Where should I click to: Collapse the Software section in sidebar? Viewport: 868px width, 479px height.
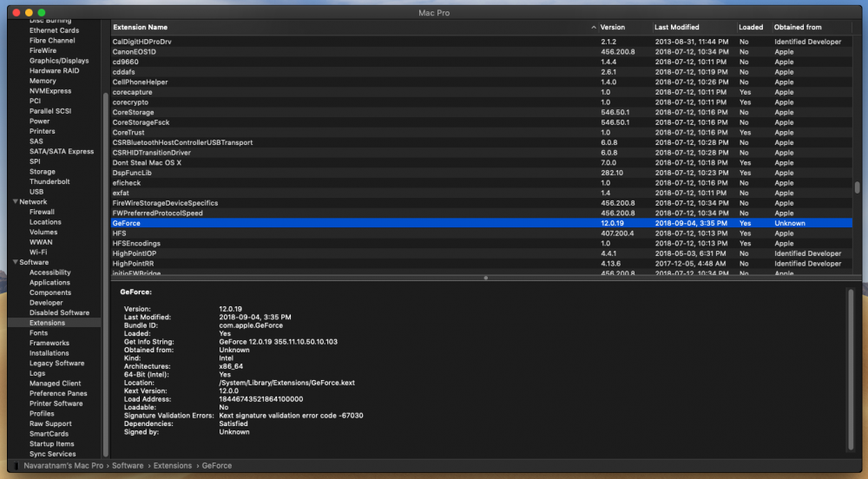click(16, 262)
